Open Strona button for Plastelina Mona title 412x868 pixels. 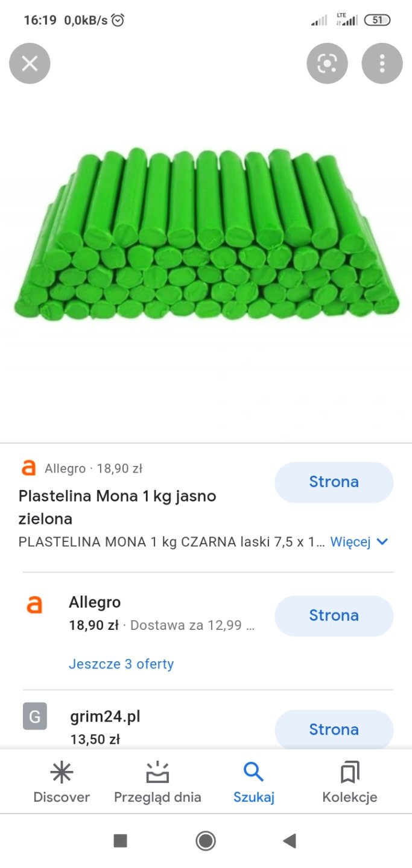[x=334, y=482]
